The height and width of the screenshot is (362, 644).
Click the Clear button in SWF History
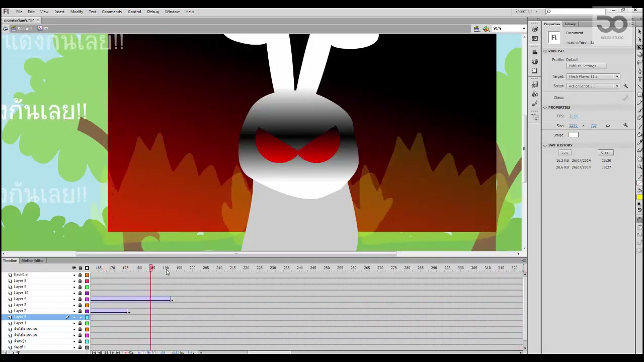(x=605, y=152)
